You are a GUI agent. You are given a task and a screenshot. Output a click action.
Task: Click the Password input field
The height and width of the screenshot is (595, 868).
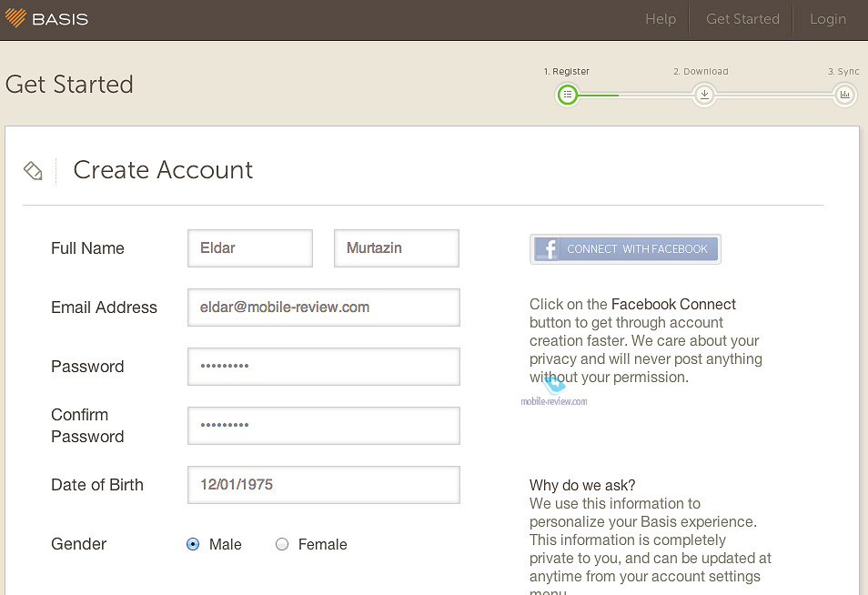(323, 367)
